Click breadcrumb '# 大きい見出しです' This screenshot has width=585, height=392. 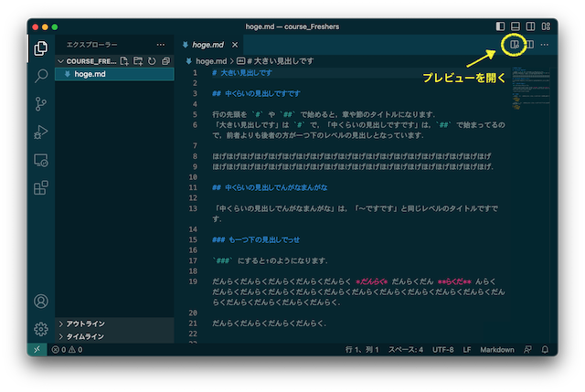click(280, 61)
